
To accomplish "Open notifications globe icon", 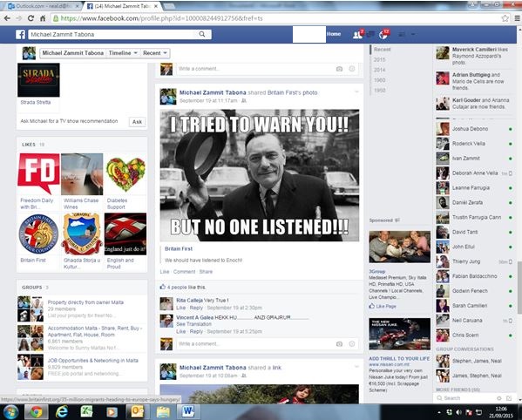I will click(383, 34).
